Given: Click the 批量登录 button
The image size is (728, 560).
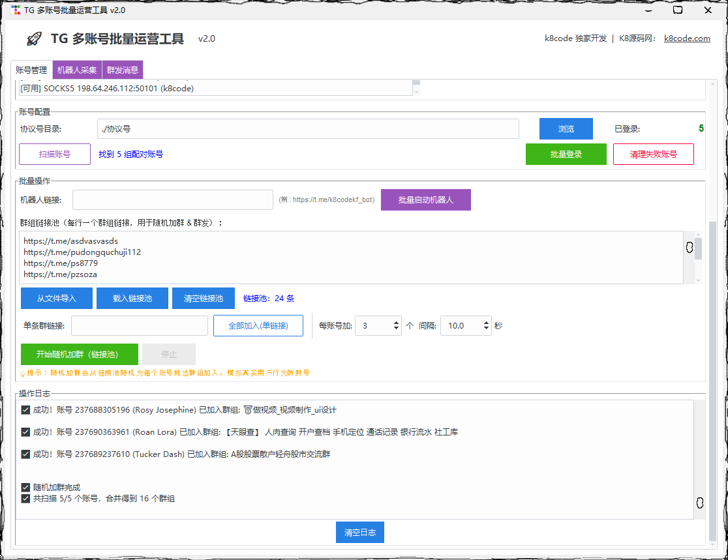Looking at the screenshot, I should pos(566,154).
